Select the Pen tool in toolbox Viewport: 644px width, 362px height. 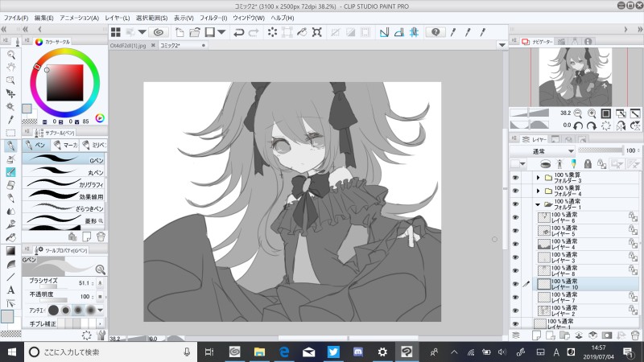click(11, 146)
